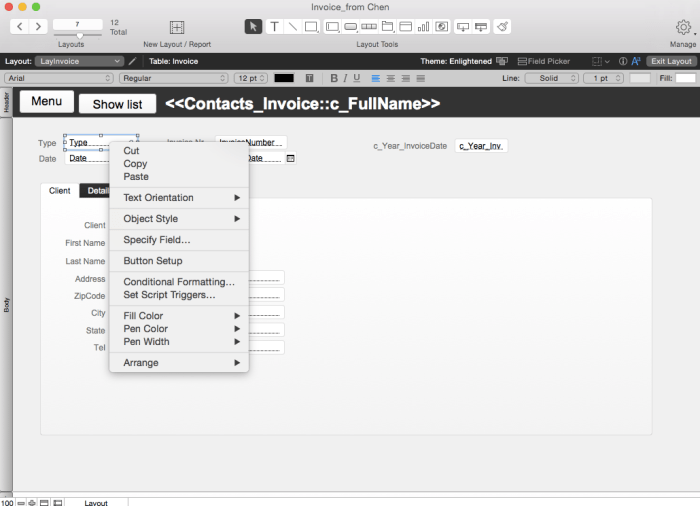Viewport: 700px width, 506px height.
Task: Toggle bold text formatting
Action: (333, 78)
